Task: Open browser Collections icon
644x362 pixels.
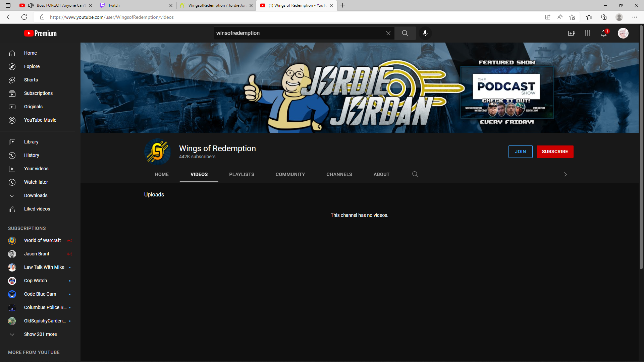Action: click(604, 17)
